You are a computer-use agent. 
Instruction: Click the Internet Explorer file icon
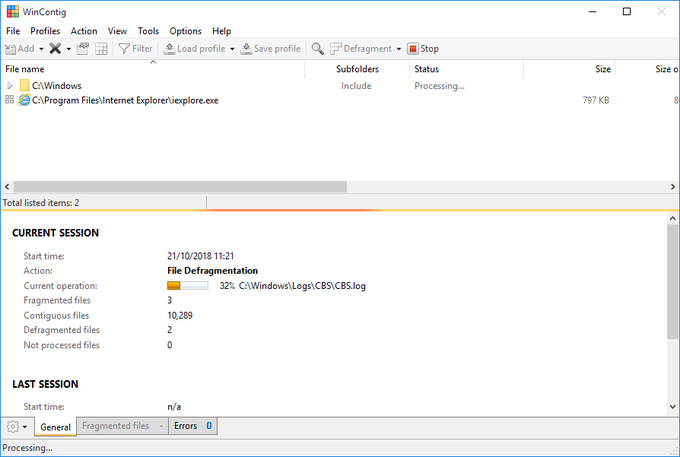pyautogui.click(x=24, y=100)
